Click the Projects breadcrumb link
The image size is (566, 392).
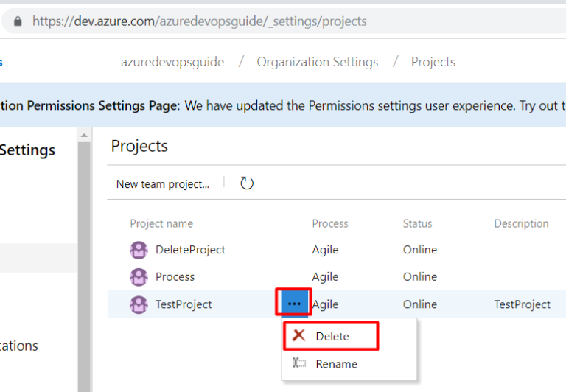click(433, 62)
